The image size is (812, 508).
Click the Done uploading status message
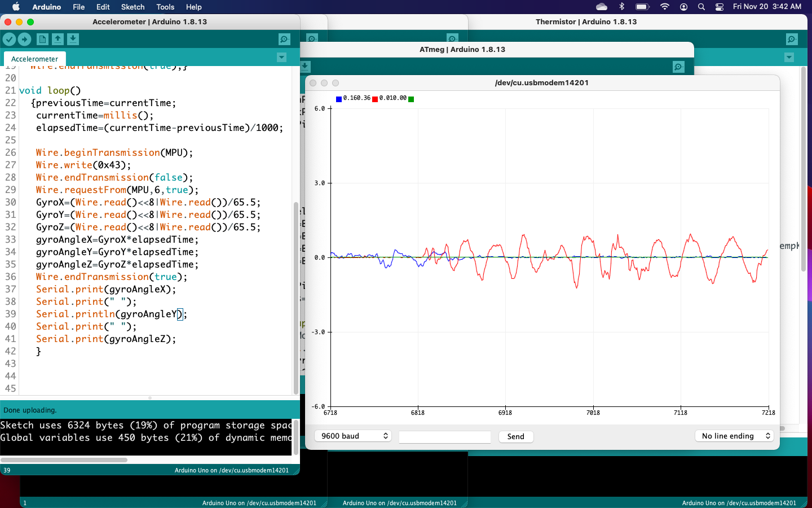pyautogui.click(x=30, y=410)
